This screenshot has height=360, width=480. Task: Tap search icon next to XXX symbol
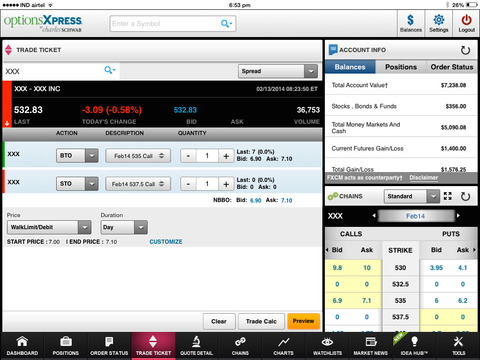[109, 70]
